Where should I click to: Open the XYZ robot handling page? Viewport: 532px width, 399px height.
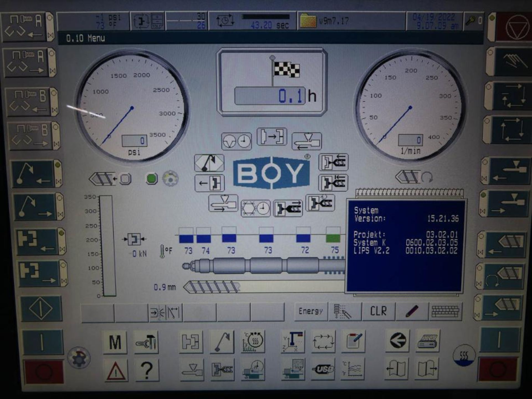tap(293, 342)
